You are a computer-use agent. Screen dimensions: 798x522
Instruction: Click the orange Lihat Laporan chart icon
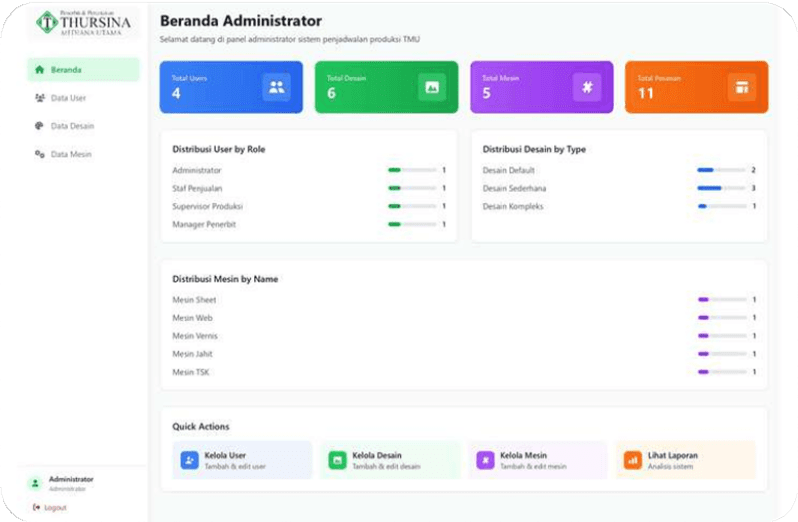tap(632, 460)
